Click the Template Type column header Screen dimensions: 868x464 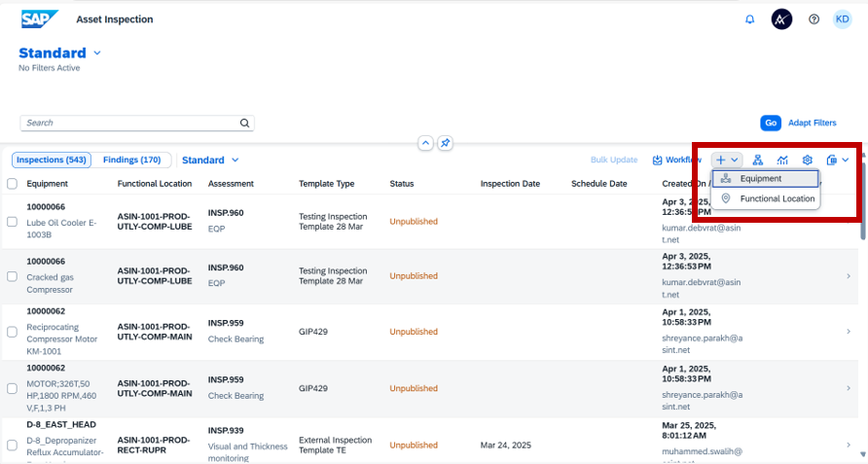pyautogui.click(x=327, y=184)
